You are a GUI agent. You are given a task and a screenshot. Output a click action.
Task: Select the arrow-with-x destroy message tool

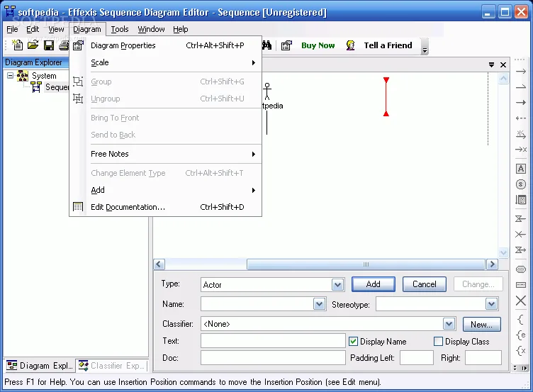click(x=521, y=150)
